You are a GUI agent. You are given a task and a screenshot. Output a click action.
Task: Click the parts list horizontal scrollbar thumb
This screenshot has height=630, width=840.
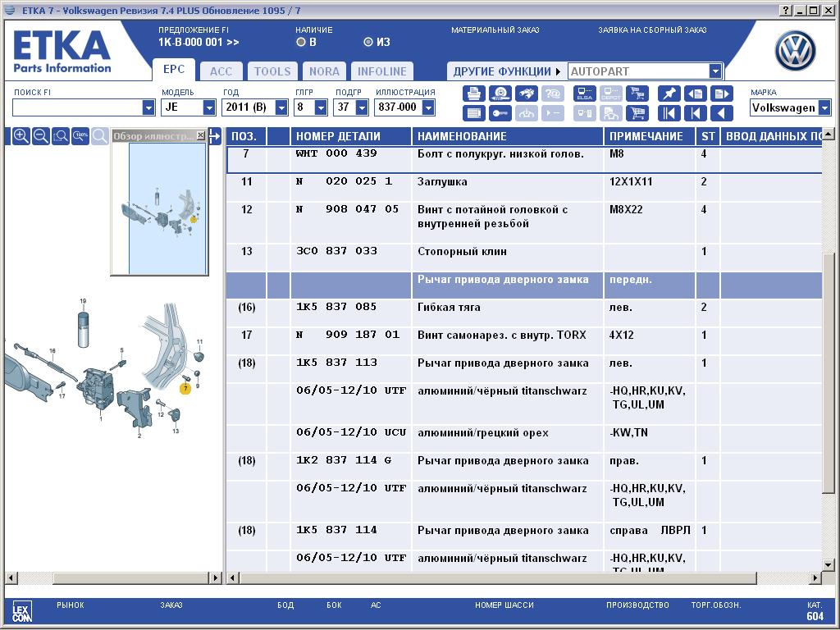pos(498,578)
